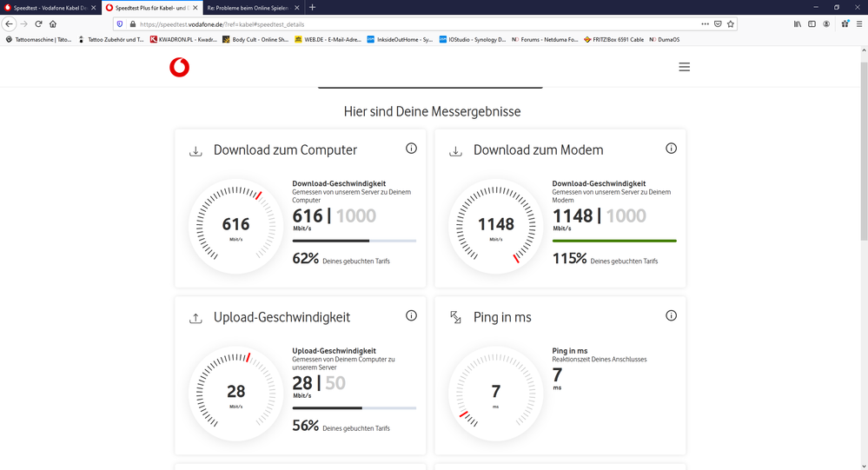Open Upload-Geschwindigkeit info icon
Image resolution: width=868 pixels, height=470 pixels.
411,316
